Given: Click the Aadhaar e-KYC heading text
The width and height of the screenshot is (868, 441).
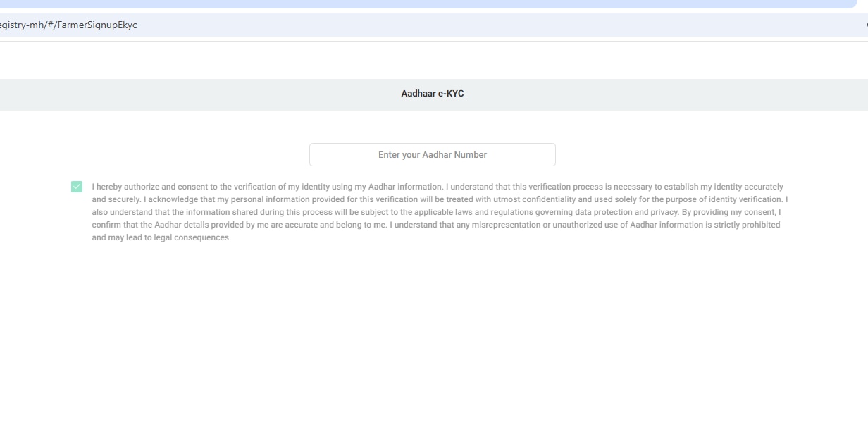Looking at the screenshot, I should (x=433, y=94).
